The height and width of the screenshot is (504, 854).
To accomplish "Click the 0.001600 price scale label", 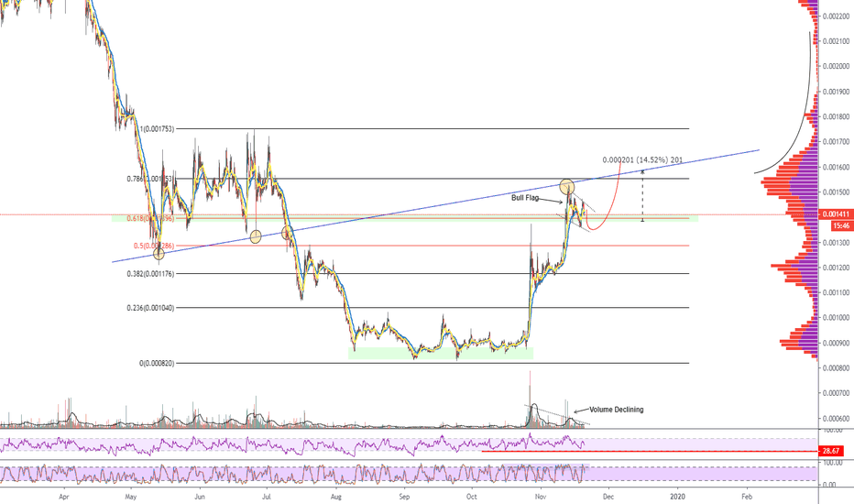I will coord(836,168).
